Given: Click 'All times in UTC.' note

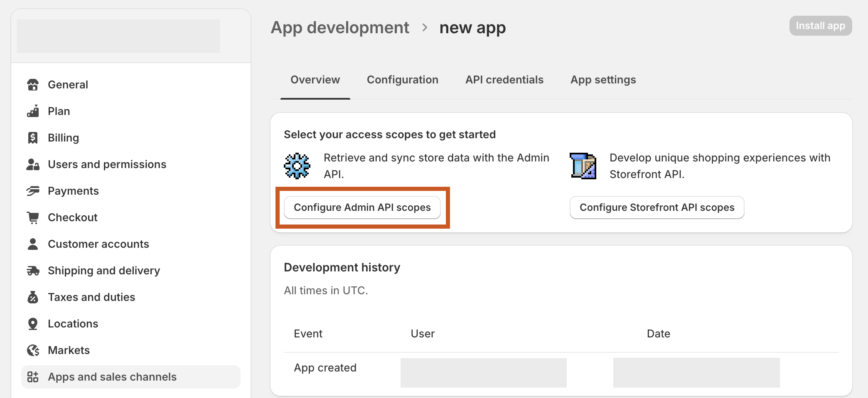Looking at the screenshot, I should pos(326,291).
